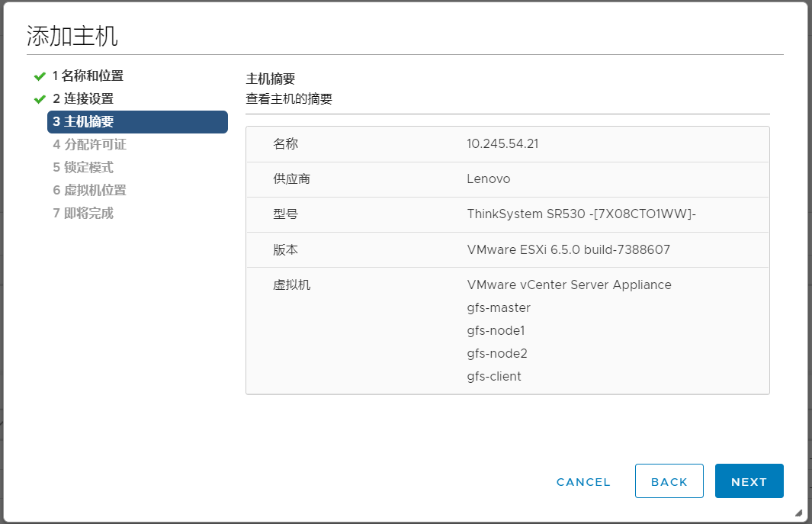Select the vendor value Lenovo
Image resolution: width=812 pixels, height=524 pixels.
488,178
